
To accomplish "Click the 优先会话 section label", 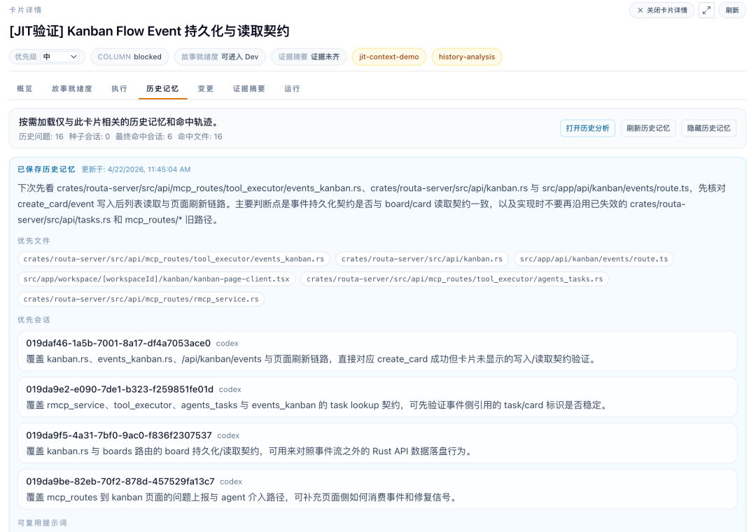I will [34, 320].
